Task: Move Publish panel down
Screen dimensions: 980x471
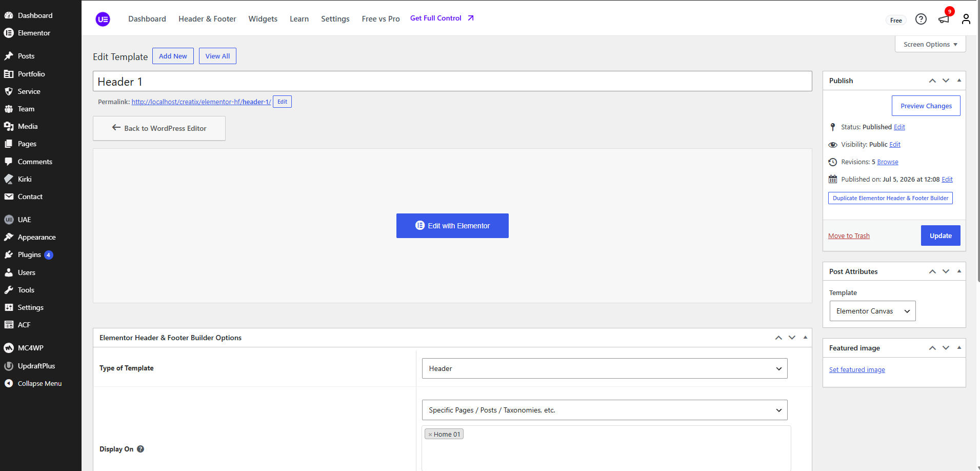Action: (x=946, y=81)
